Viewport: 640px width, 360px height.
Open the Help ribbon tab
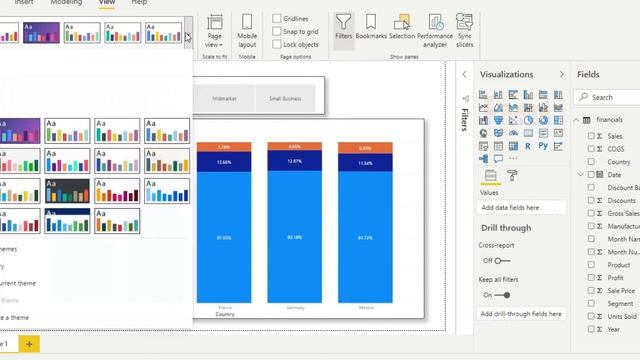pos(139,2)
